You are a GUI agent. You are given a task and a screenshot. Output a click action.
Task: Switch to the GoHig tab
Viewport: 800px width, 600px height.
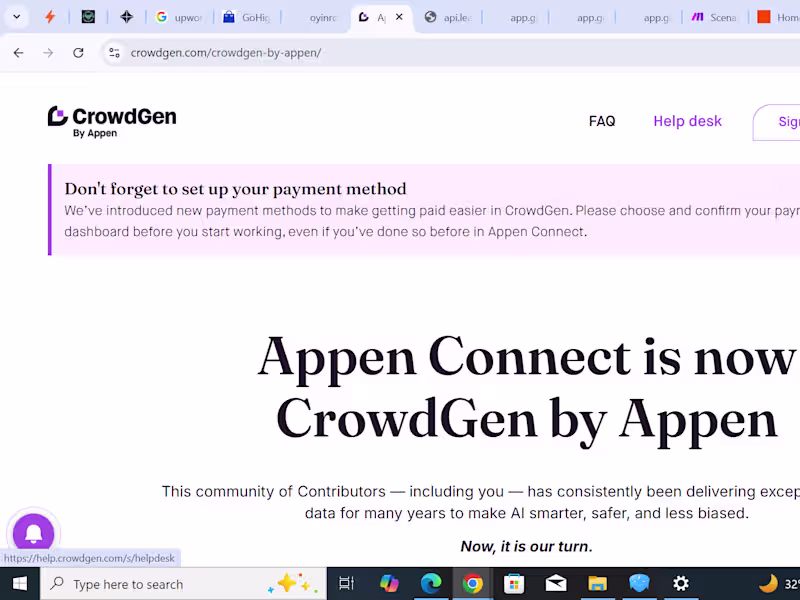[x=247, y=17]
